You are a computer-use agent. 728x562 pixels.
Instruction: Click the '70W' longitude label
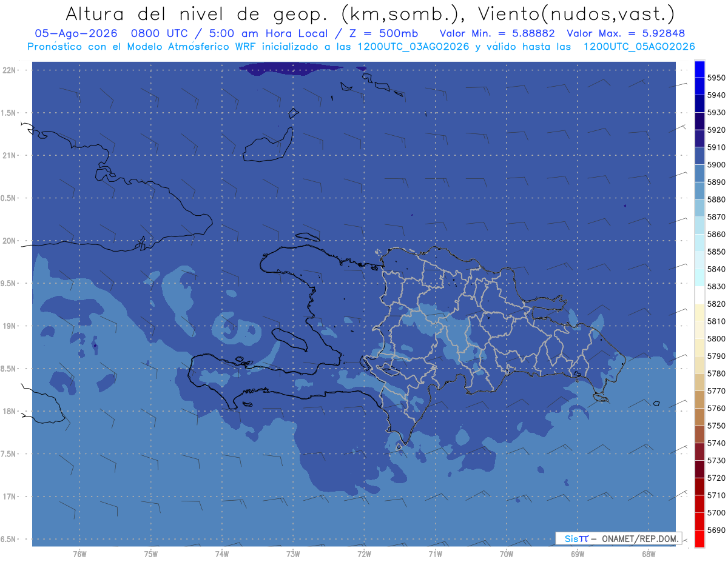click(506, 554)
